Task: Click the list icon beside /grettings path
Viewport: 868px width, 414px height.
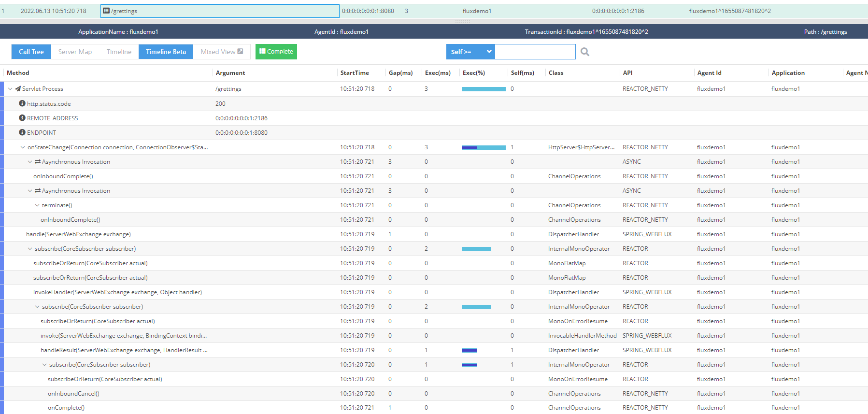Action: (x=106, y=11)
